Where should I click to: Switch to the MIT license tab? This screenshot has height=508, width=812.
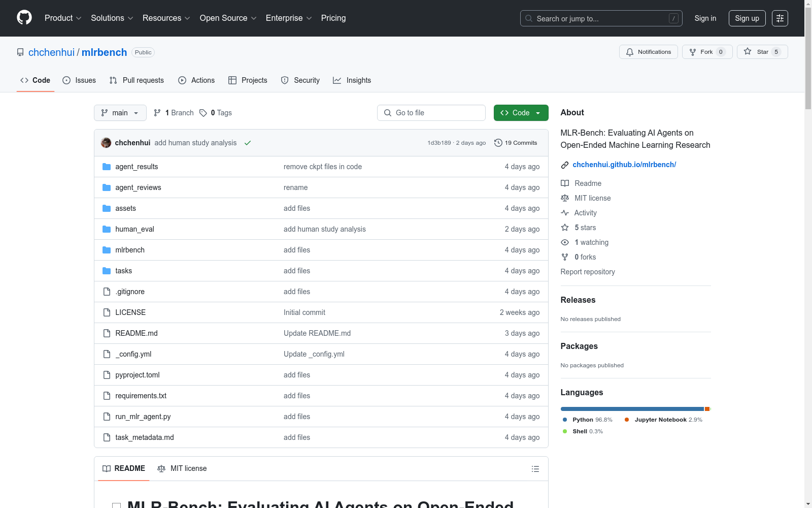182,468
